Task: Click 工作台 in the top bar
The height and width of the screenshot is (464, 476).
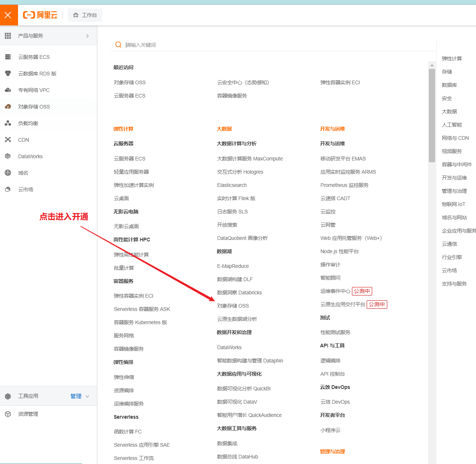Action: coord(85,15)
